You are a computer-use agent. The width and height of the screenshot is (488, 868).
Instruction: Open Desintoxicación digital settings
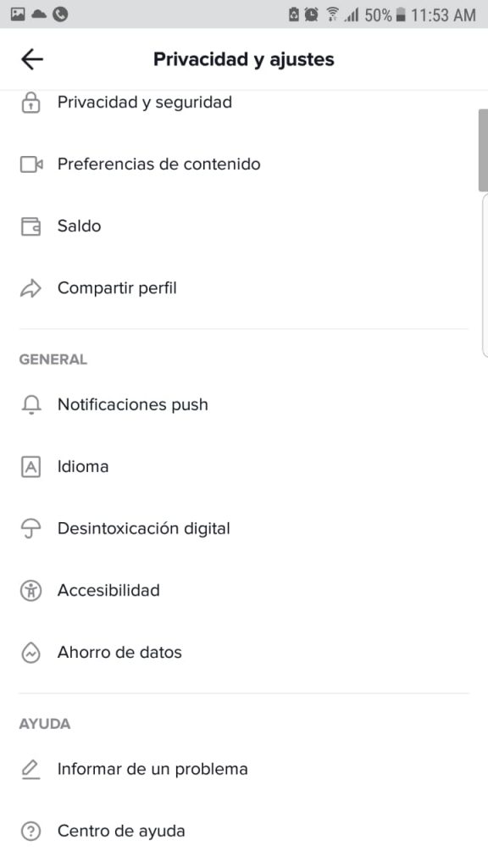(x=244, y=529)
